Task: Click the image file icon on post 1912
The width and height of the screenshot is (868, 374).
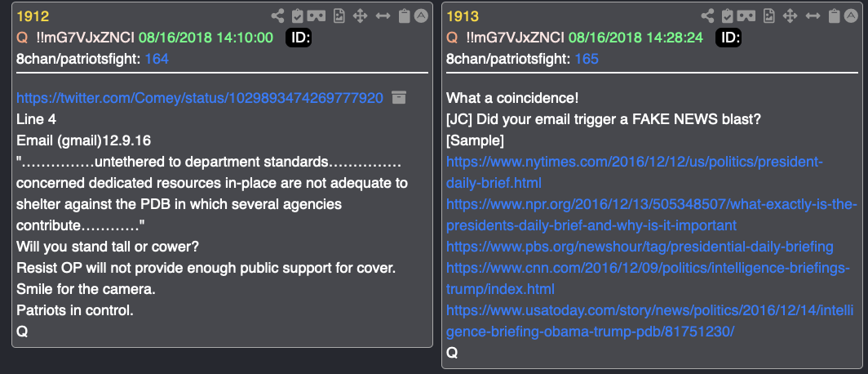Action: point(339,16)
